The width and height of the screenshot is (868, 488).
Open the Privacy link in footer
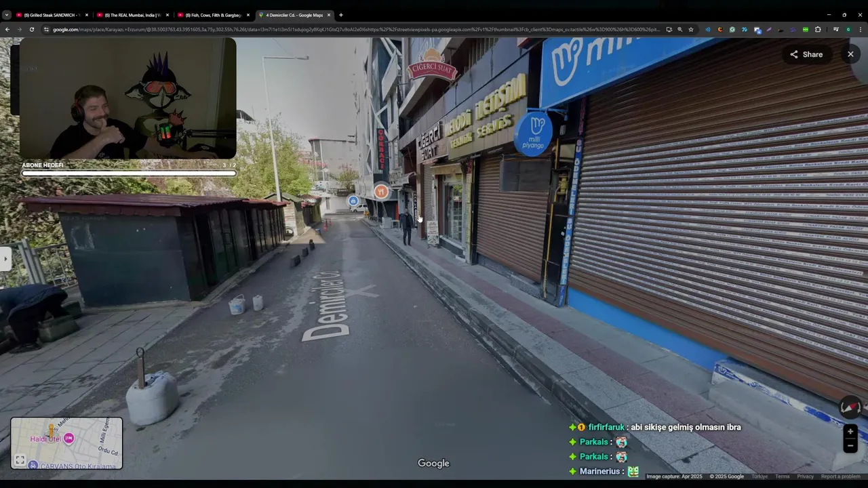coord(805,476)
